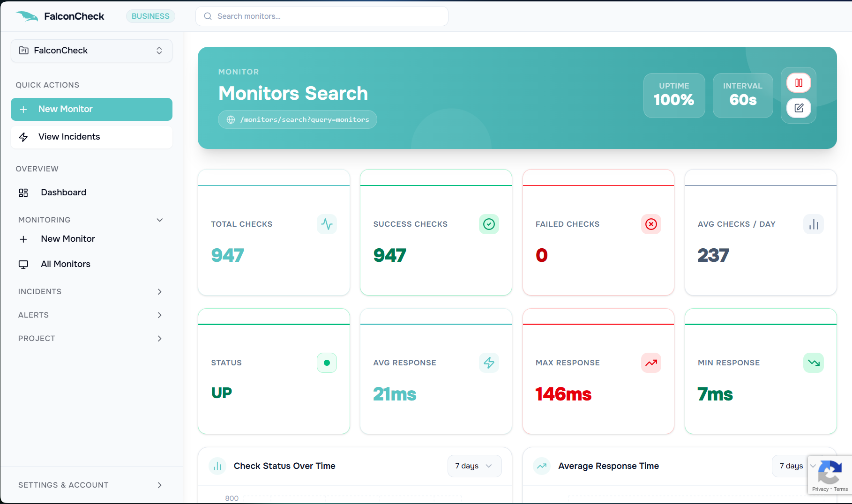Screen dimensions: 852x504
Task: Click the Avg Response value 21ms
Action: click(x=395, y=394)
